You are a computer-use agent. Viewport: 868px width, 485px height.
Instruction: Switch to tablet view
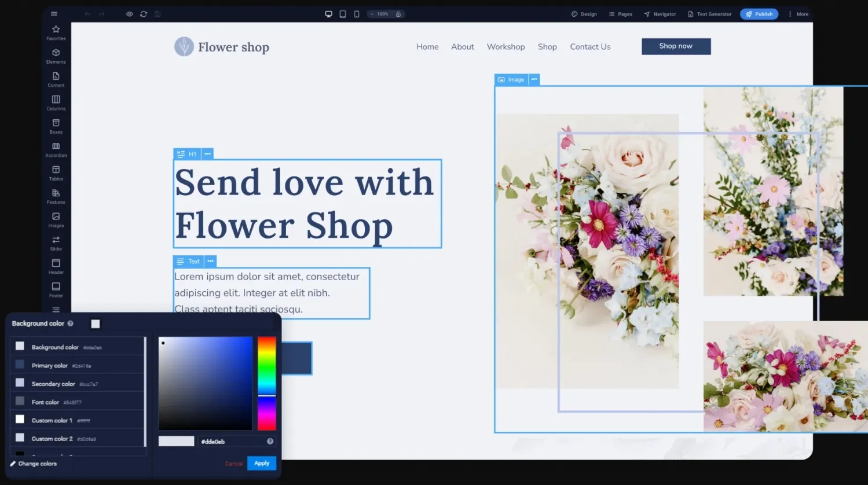pos(343,14)
